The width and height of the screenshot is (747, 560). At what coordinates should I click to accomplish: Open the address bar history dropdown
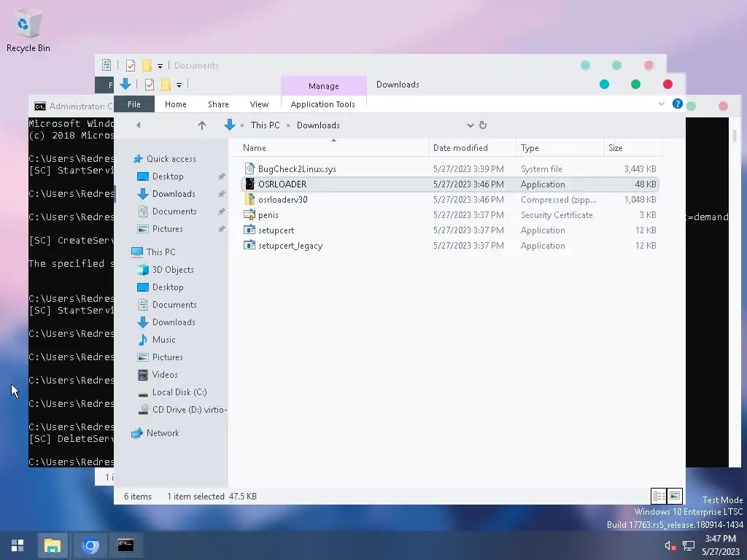(x=471, y=125)
